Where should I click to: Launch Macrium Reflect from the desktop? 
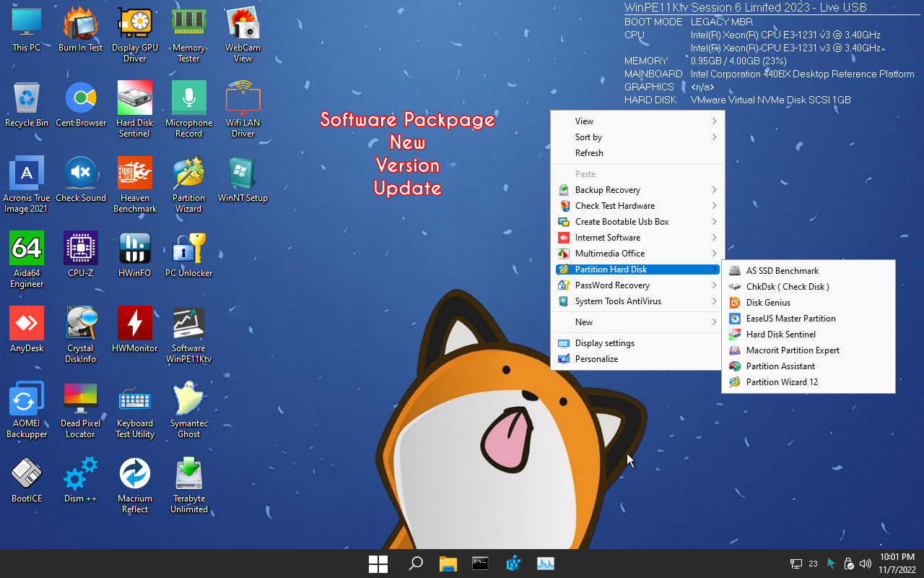(134, 475)
